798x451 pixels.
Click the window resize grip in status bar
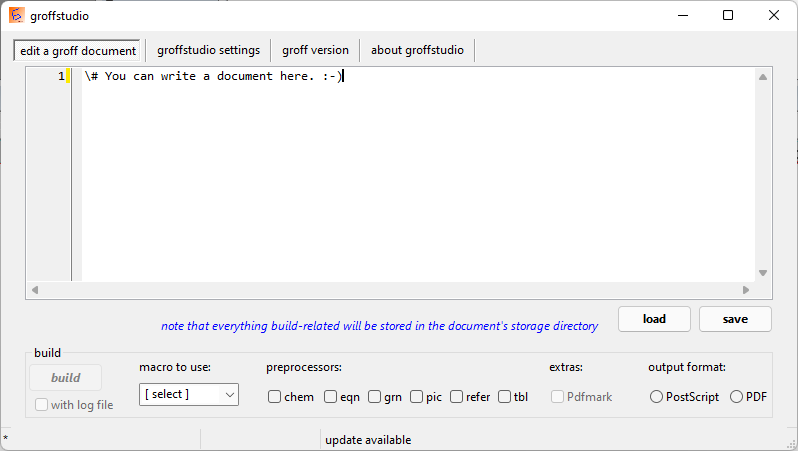click(790, 444)
